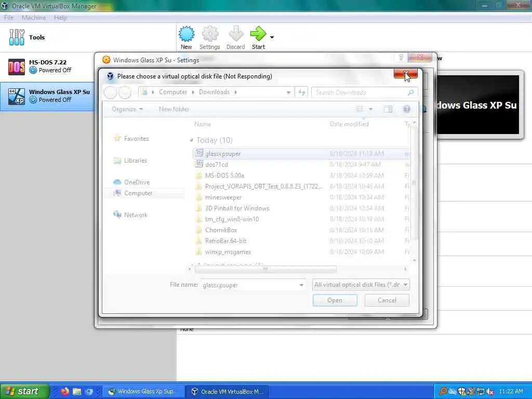
Task: Click the Back navigation button in file dialog
Action: coord(110,92)
